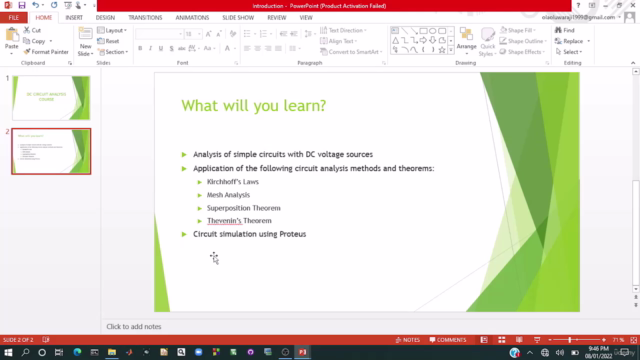This screenshot has height=360, width=640.
Task: Click the slide title text
Action: coord(253,106)
